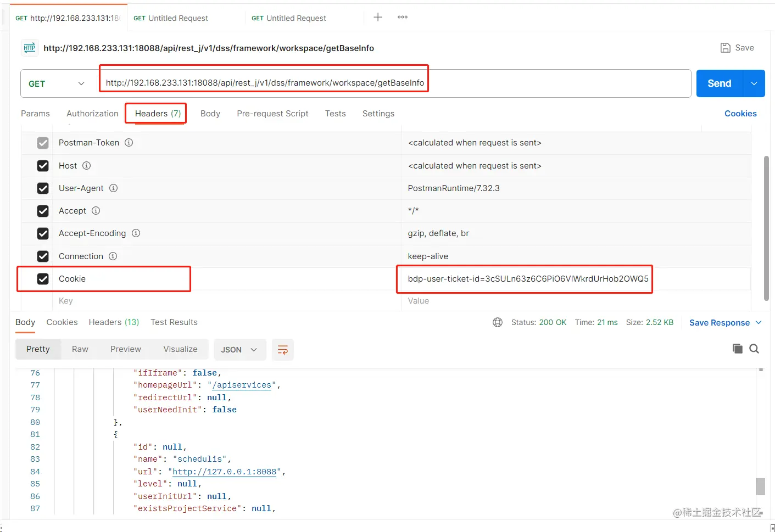Show info for Postman-Token header
The width and height of the screenshot is (775, 532).
click(129, 143)
